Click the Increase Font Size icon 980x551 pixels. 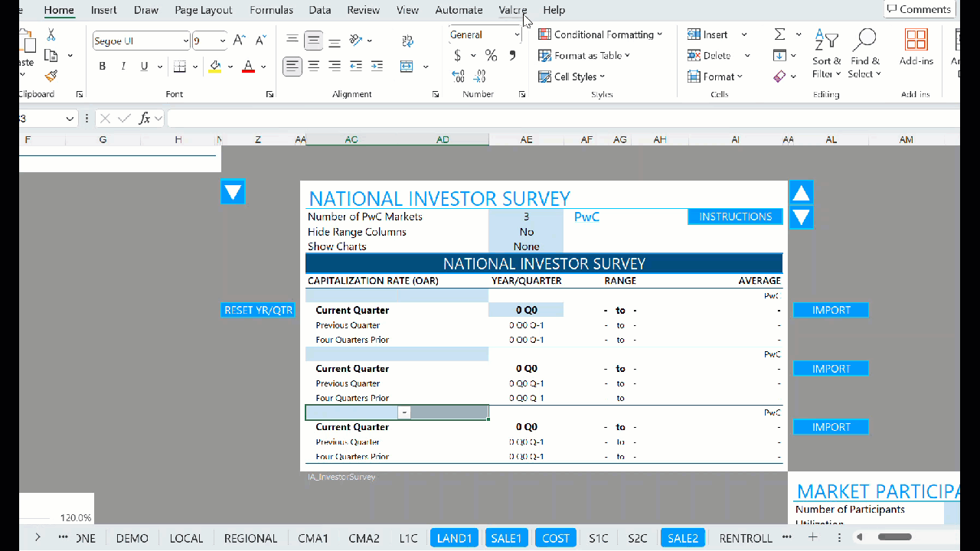(239, 41)
